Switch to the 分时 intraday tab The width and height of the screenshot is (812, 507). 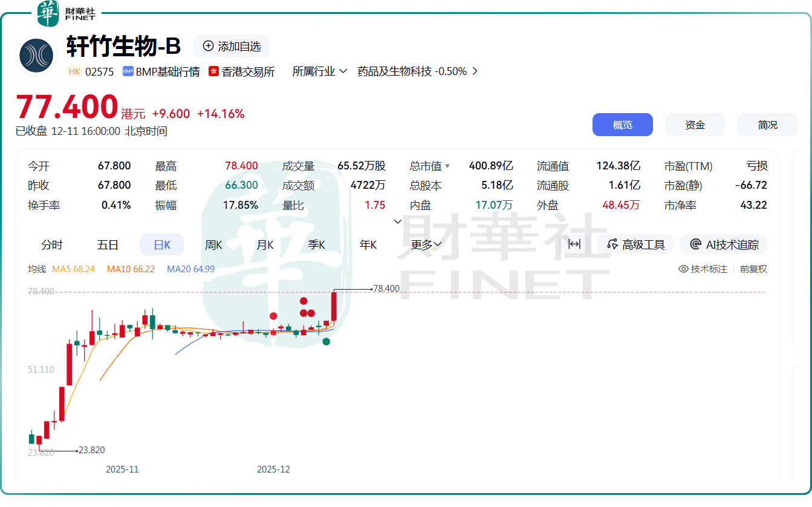tap(52, 244)
